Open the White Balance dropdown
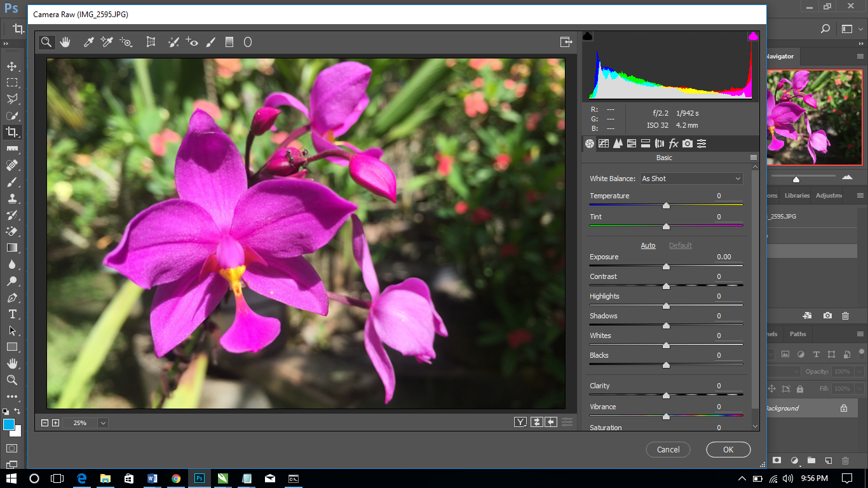This screenshot has height=488, width=868. pyautogui.click(x=691, y=179)
